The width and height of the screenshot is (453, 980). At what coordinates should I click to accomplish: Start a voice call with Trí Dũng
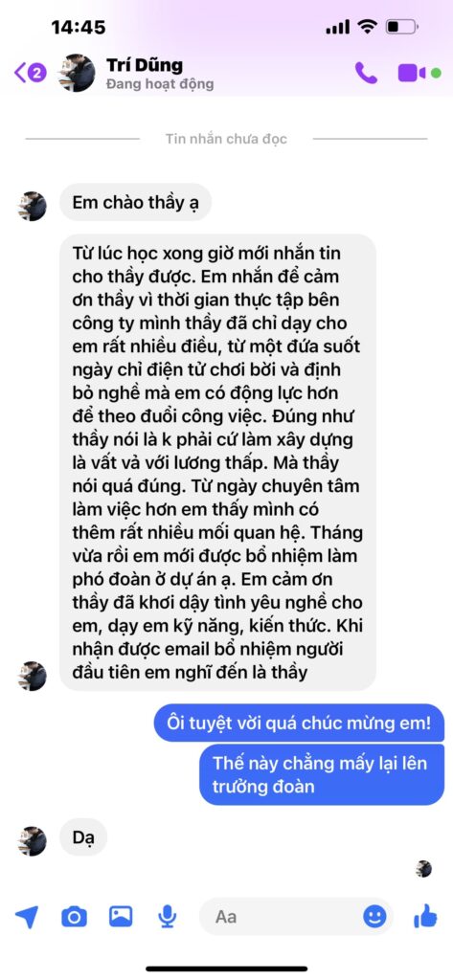tap(366, 73)
